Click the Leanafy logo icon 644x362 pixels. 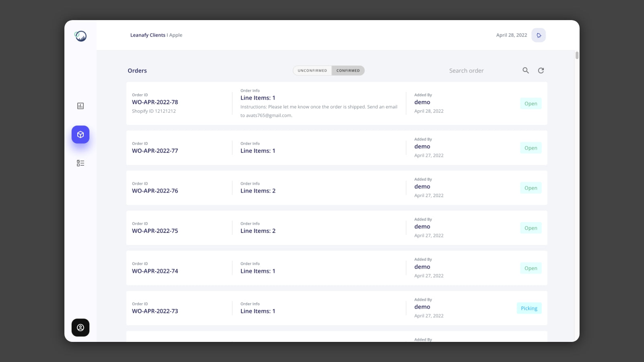pos(80,36)
